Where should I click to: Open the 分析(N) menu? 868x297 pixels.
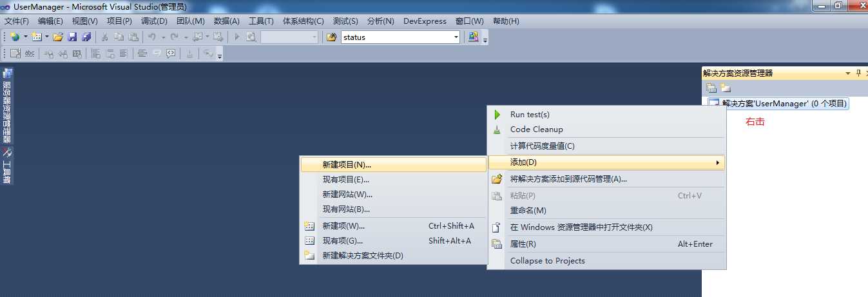(380, 21)
